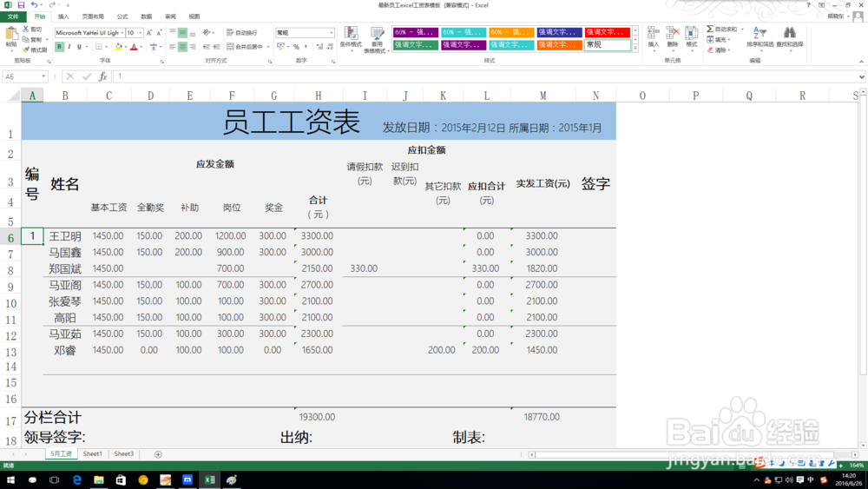The width and height of the screenshot is (868, 489).
Task: Click the Decrease Decimal icon
Action: click(x=331, y=47)
